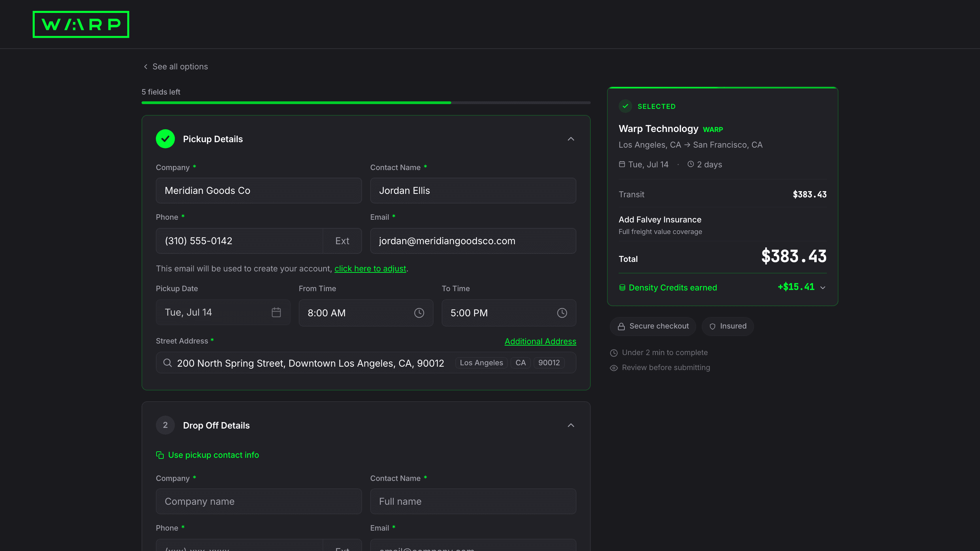Click the pickup Street Address input
Screen dimensions: 980x551
coord(365,363)
